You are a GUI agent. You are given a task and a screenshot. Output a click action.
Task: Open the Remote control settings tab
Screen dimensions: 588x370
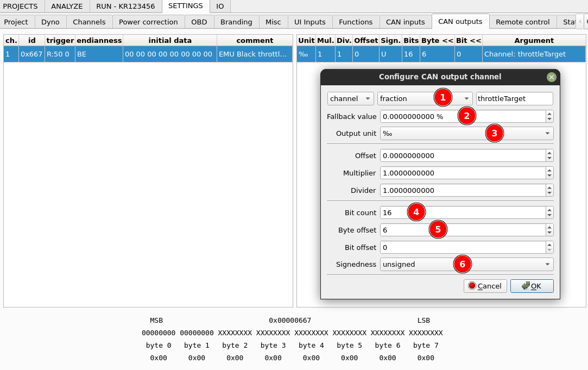click(x=522, y=22)
